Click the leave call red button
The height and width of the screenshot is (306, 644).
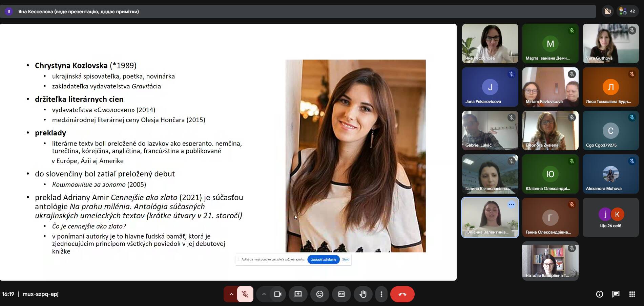click(x=402, y=294)
